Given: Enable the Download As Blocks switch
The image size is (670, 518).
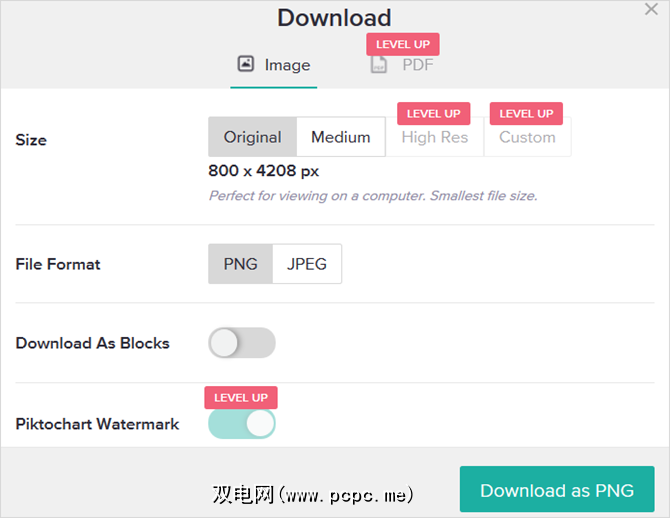Looking at the screenshot, I should (241, 343).
